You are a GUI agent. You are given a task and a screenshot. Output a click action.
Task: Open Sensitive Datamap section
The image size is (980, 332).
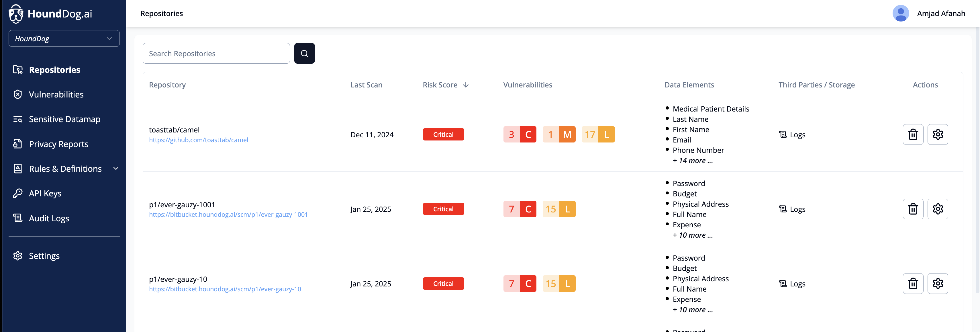click(x=64, y=119)
